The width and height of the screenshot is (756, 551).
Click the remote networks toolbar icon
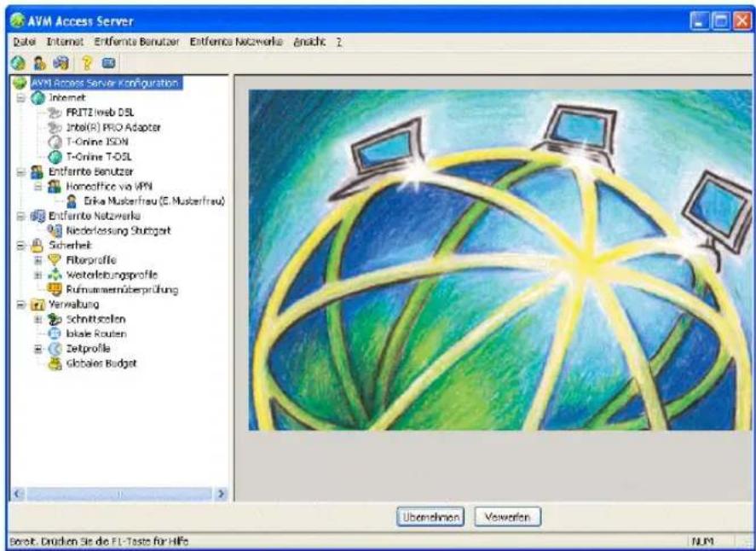(61, 63)
